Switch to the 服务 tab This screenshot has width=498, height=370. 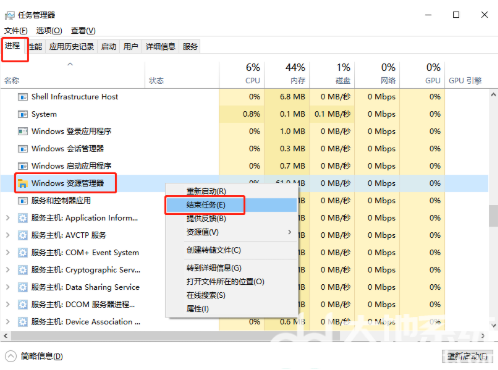[190, 47]
